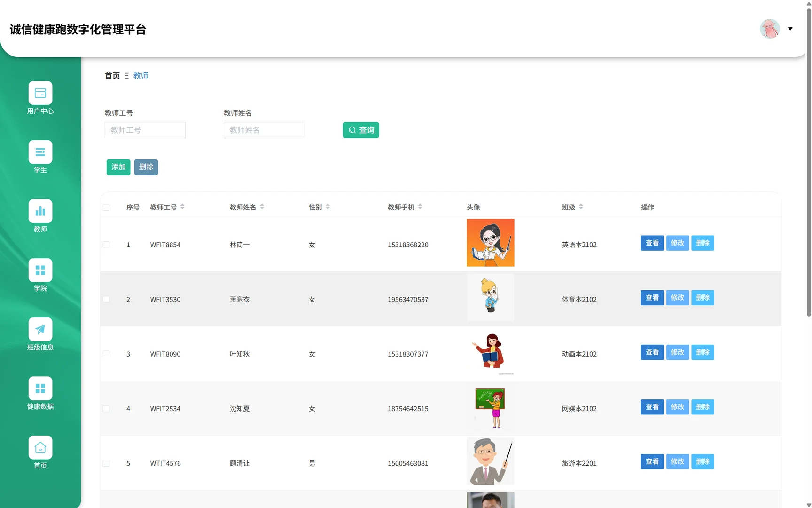Image resolution: width=812 pixels, height=508 pixels.
Task: Edit teacher 叶知秋 with 修改
Action: (x=678, y=352)
